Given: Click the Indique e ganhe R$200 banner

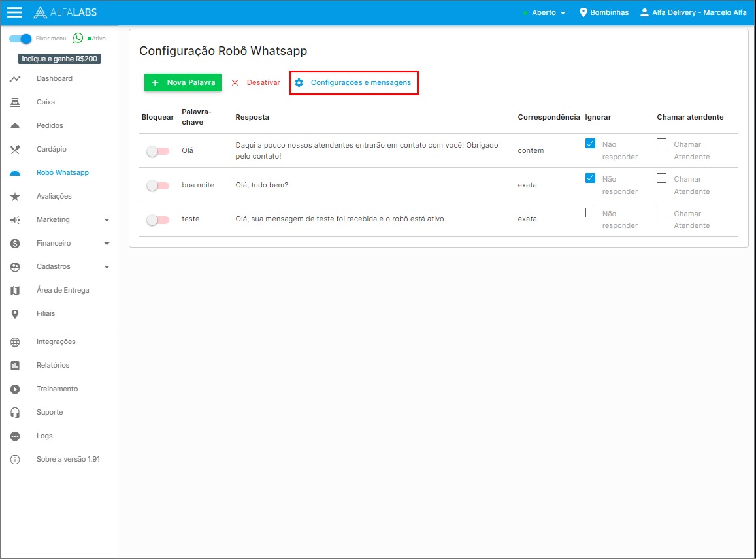Looking at the screenshot, I should 59,59.
